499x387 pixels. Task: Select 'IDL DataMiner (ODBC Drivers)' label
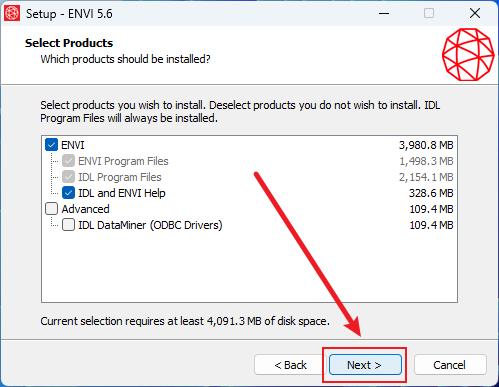150,225
